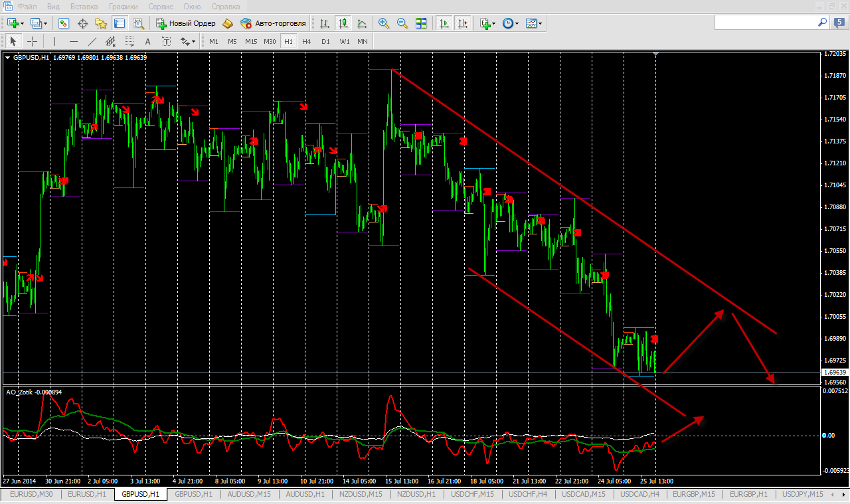Tile chart windows using the grid icon
This screenshot has width=850, height=504.
pyautogui.click(x=421, y=23)
